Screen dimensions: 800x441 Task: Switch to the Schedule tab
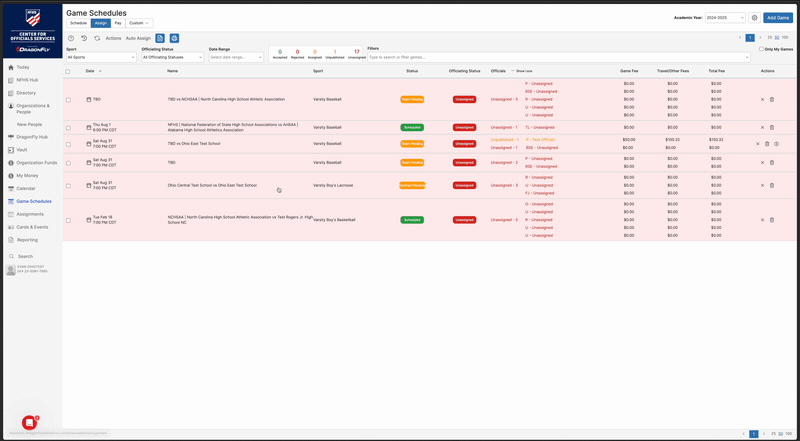[x=78, y=22]
